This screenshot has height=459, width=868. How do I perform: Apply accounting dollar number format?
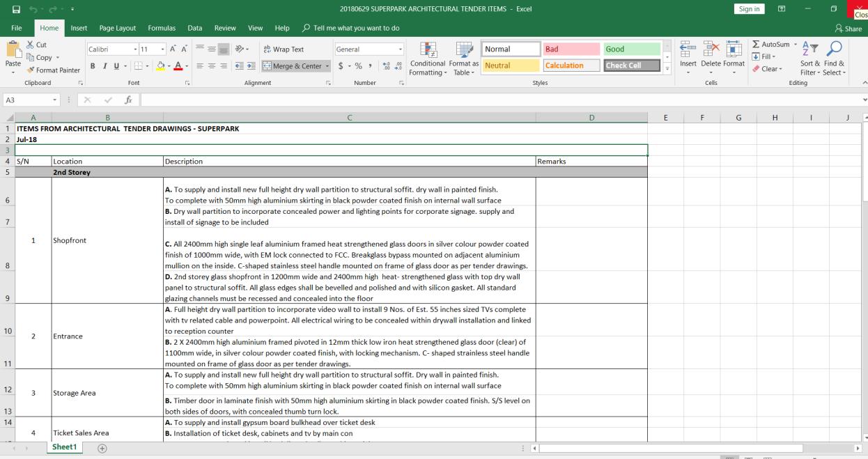pos(340,66)
